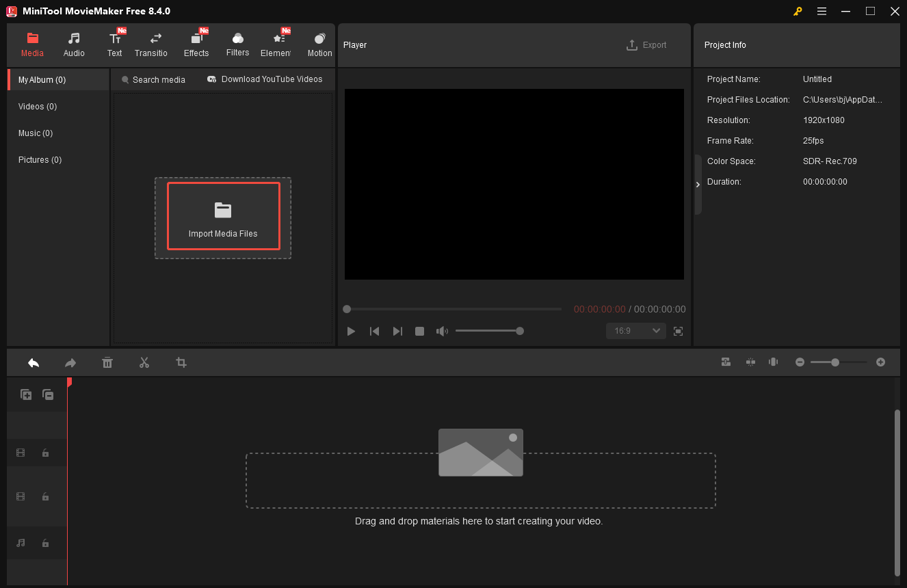
Task: Lock the music track
Action: [45, 543]
